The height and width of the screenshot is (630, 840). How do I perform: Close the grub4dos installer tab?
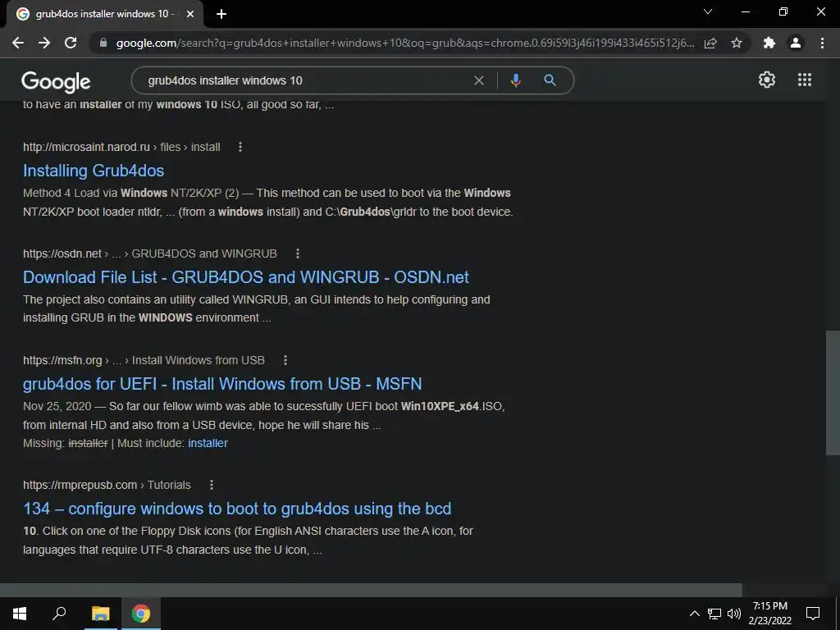(x=190, y=14)
